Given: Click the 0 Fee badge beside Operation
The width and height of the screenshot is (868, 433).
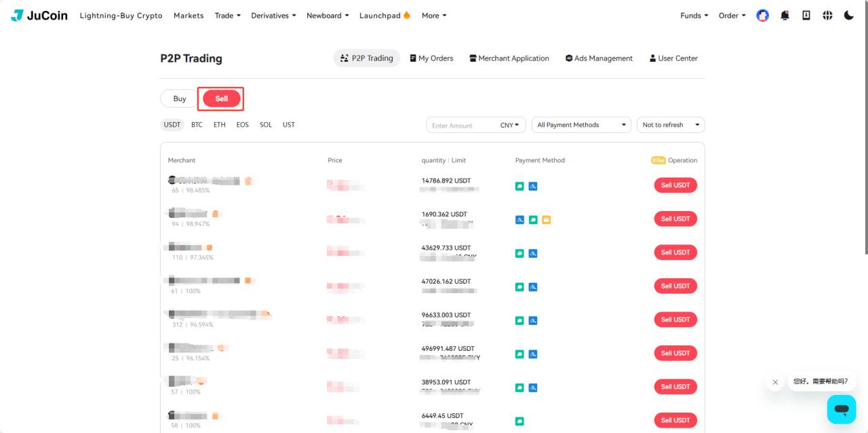Looking at the screenshot, I should (x=658, y=161).
